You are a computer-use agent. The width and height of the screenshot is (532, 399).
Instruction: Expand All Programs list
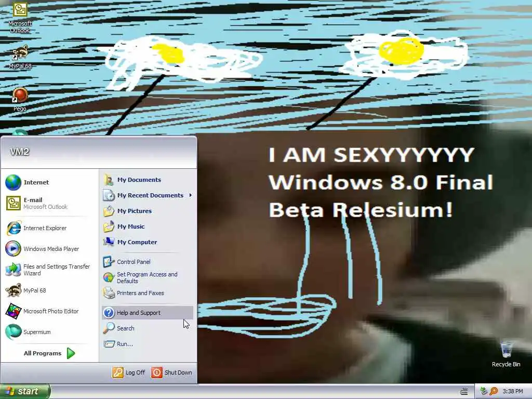click(x=49, y=353)
